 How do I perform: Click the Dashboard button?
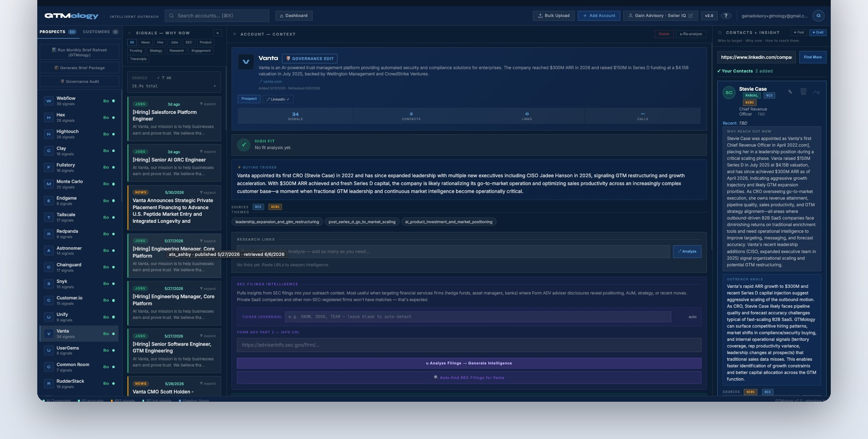[294, 16]
